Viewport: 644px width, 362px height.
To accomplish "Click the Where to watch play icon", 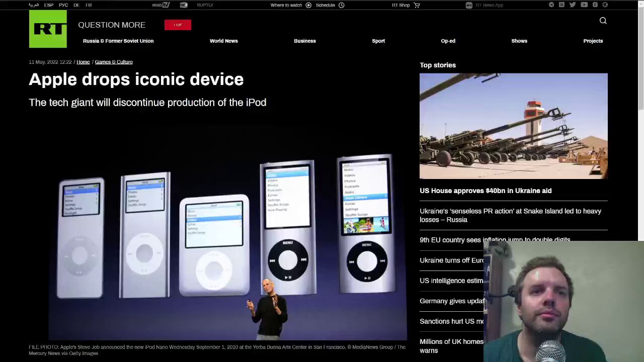I will [x=308, y=5].
